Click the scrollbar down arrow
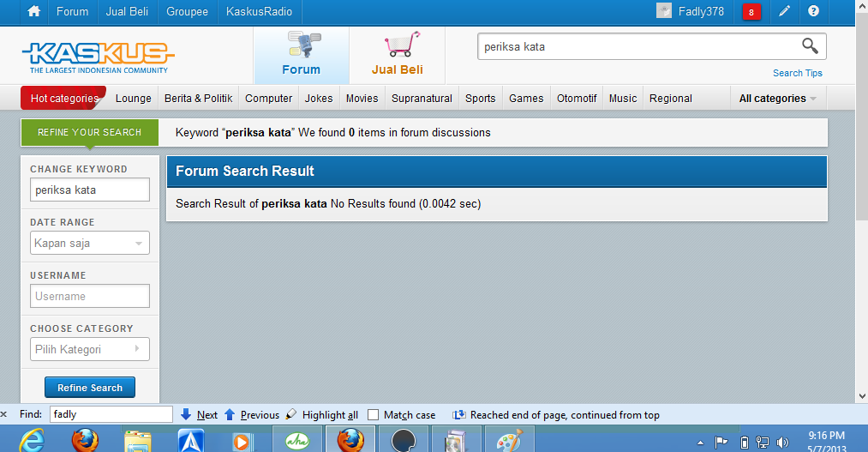The image size is (868, 452). click(862, 396)
